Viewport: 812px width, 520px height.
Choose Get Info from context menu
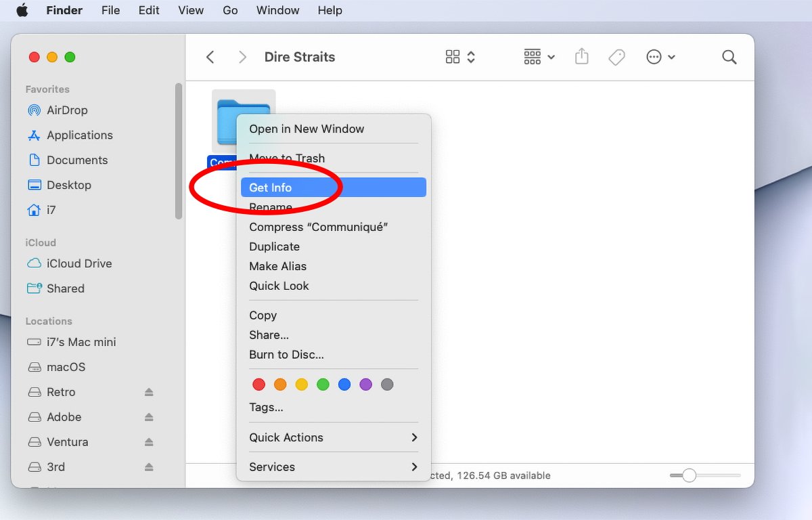click(271, 188)
